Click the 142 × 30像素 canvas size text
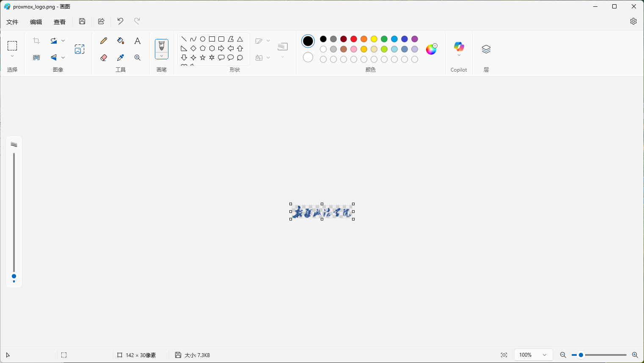644x363 pixels. (x=141, y=355)
